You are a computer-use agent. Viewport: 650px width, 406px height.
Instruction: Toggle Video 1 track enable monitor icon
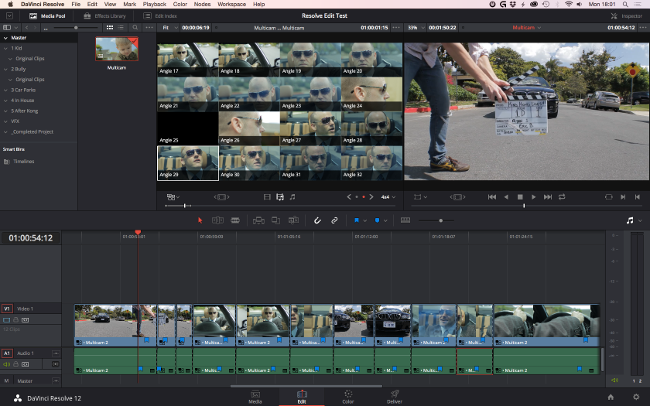click(6, 320)
